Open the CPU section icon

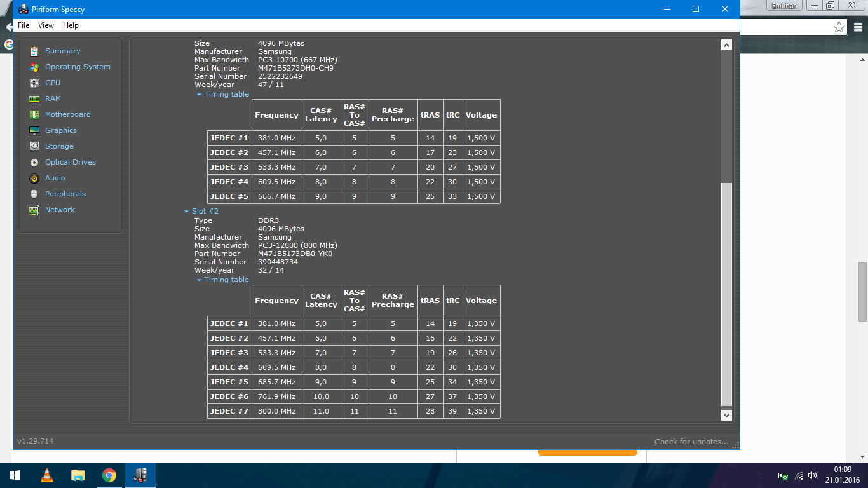(34, 83)
